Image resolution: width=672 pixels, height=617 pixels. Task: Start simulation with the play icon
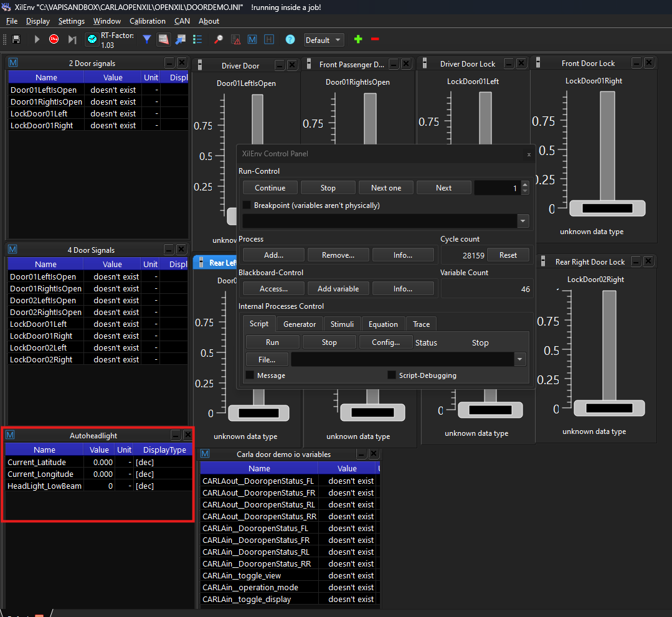36,39
